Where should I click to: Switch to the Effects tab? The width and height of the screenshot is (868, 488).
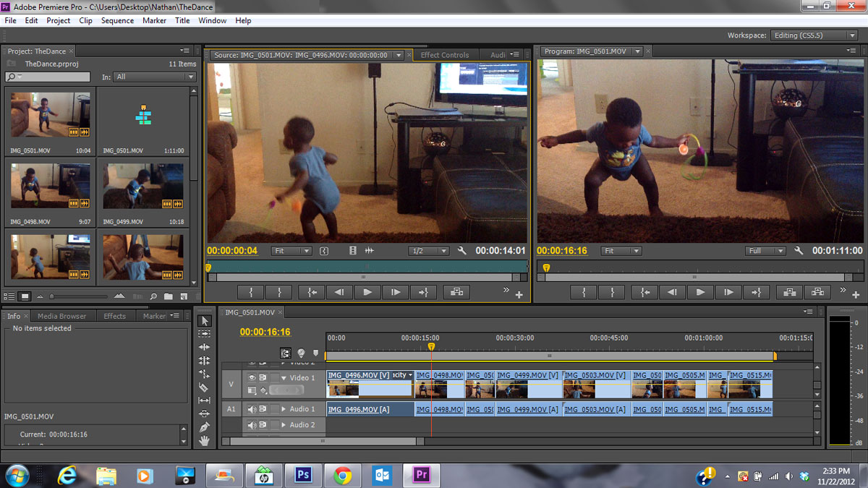click(116, 316)
